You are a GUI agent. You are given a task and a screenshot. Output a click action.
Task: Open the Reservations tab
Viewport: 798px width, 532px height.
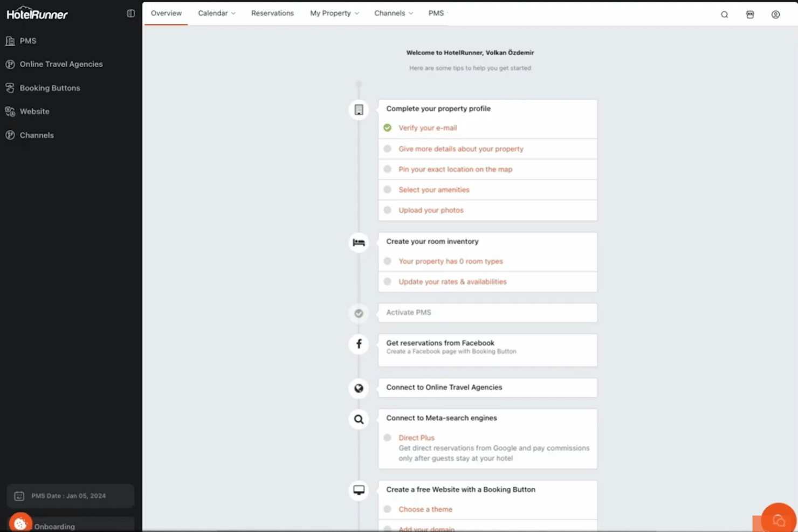[x=272, y=13]
